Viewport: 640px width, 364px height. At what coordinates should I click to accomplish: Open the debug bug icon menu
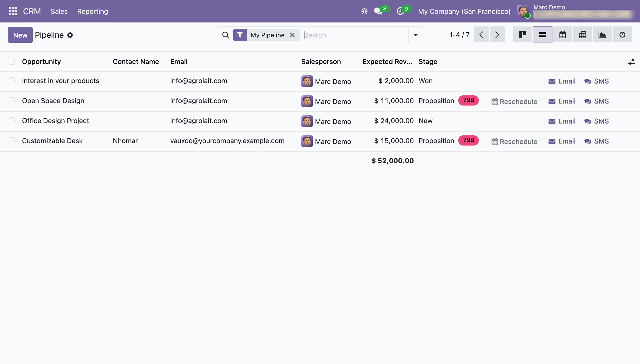[364, 11]
